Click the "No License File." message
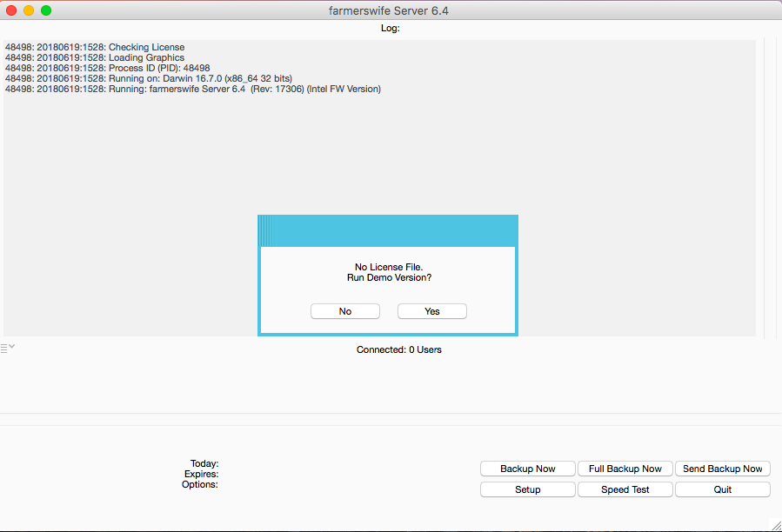This screenshot has height=532, width=782. coord(389,267)
